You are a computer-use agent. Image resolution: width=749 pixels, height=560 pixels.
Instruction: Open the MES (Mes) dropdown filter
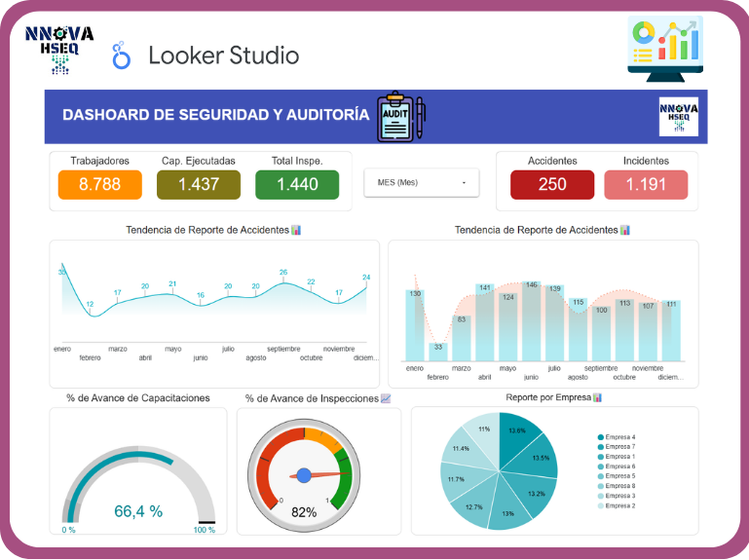coord(422,182)
